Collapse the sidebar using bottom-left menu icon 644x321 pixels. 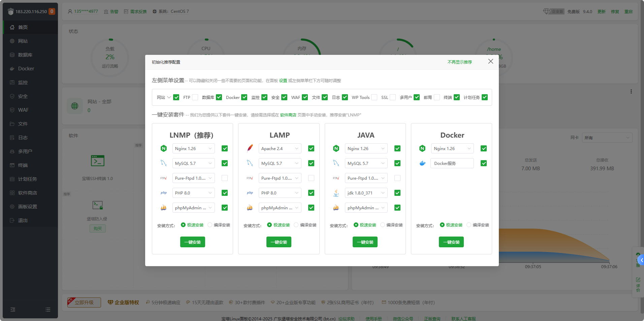pyautogui.click(x=13, y=310)
